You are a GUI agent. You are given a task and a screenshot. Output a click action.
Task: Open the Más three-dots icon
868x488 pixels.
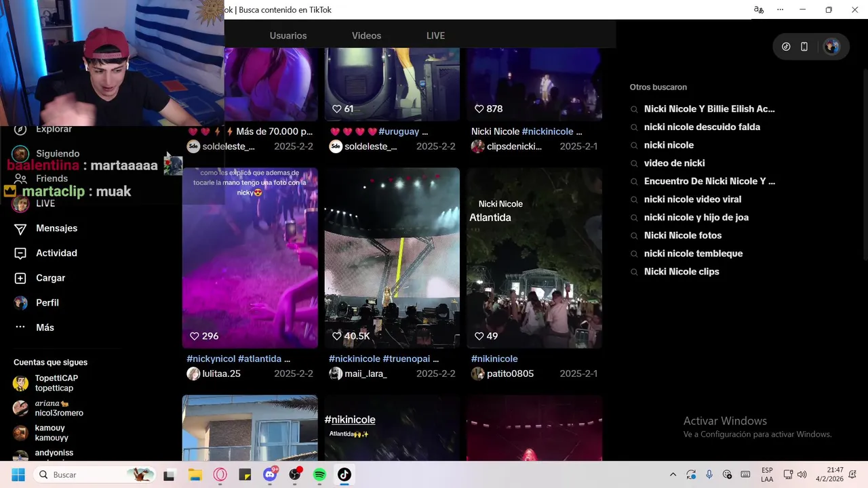coord(21,327)
